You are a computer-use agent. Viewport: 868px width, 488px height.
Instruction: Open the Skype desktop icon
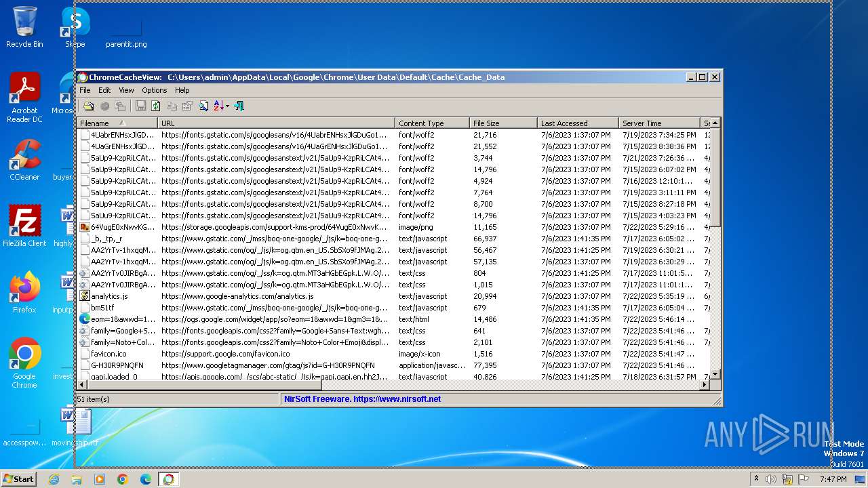pos(75,27)
